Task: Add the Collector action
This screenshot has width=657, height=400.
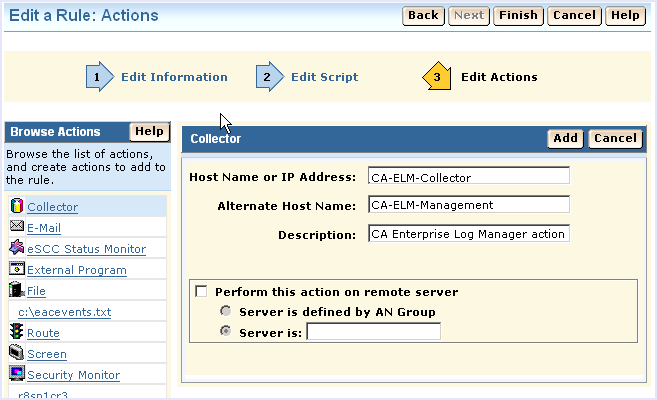Action: [x=566, y=139]
